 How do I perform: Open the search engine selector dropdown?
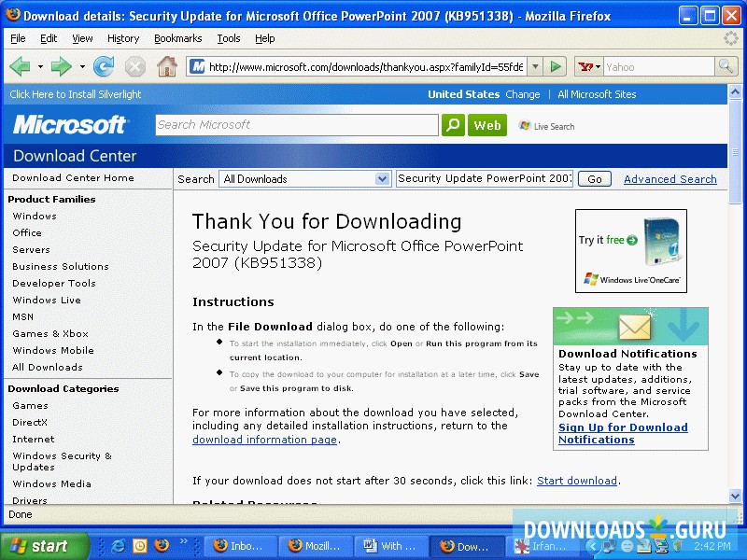(598, 66)
